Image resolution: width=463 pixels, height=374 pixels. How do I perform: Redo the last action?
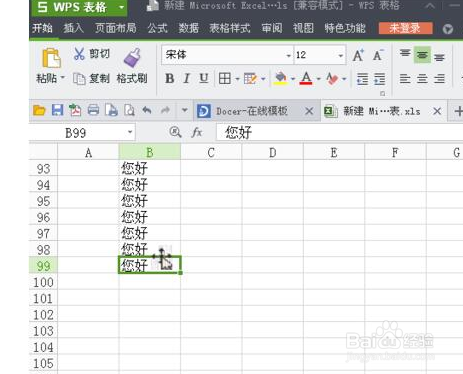click(165, 110)
